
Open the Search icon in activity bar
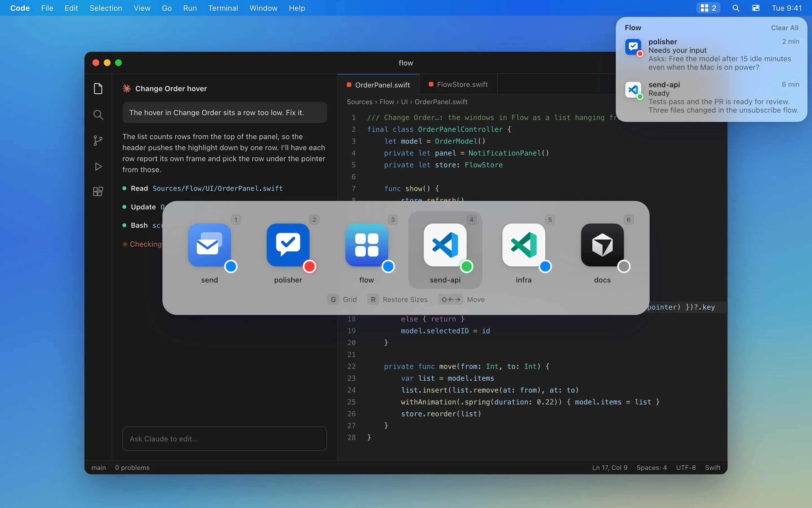(98, 115)
